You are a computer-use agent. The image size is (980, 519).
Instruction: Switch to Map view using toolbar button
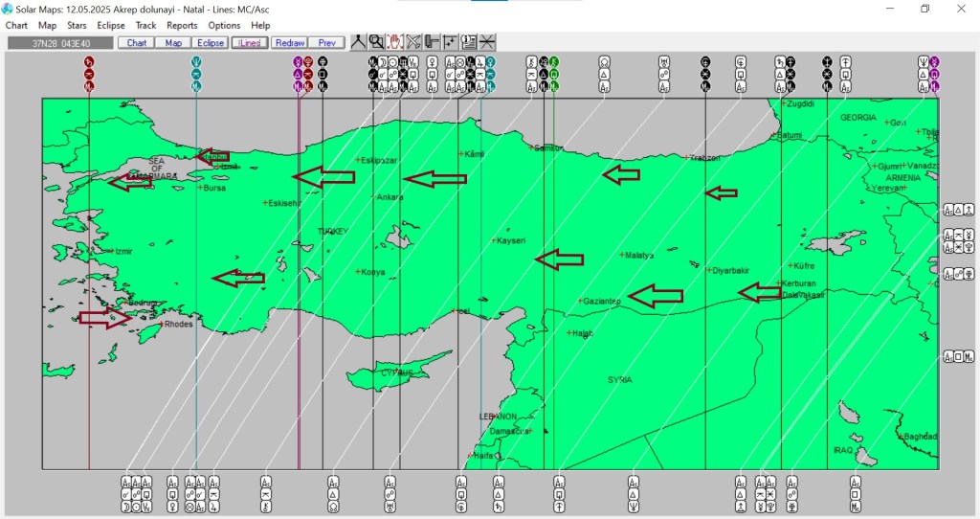click(173, 43)
